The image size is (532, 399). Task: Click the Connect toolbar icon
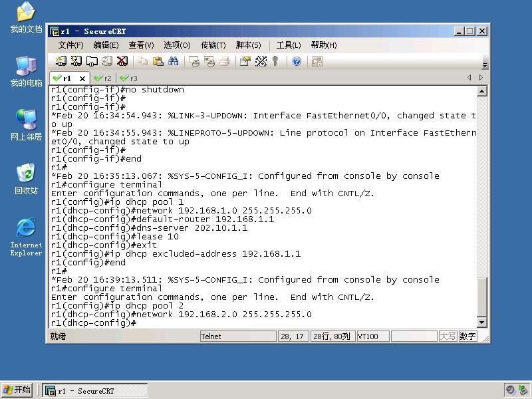tap(61, 61)
